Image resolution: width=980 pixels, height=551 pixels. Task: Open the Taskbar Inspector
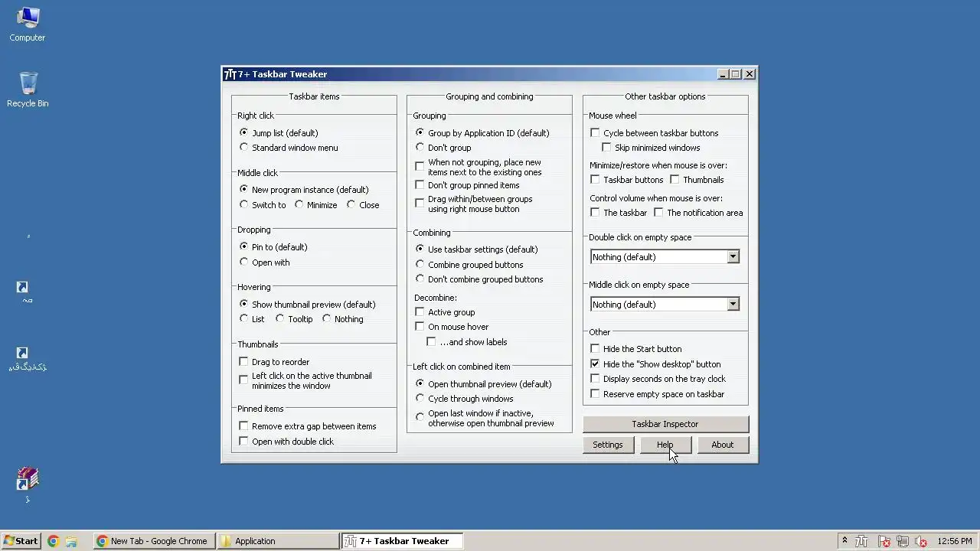[665, 424]
